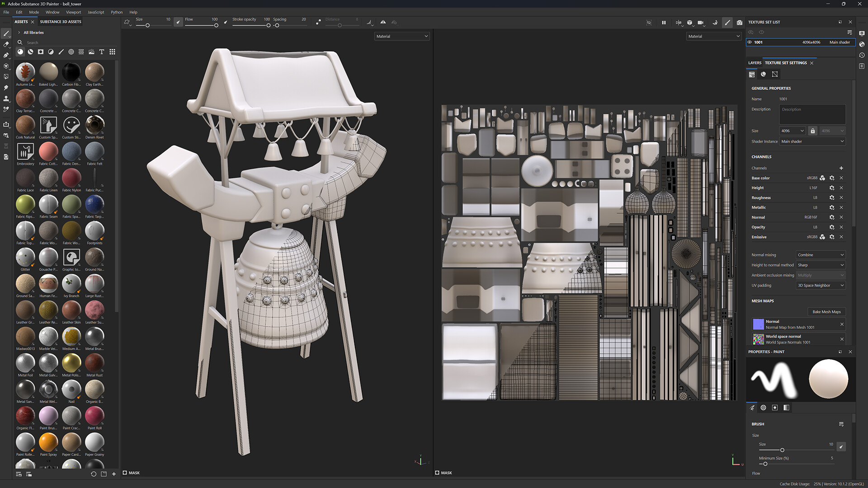Activate the Projection tool
This screenshot has width=868, height=488.
pyautogui.click(x=6, y=55)
